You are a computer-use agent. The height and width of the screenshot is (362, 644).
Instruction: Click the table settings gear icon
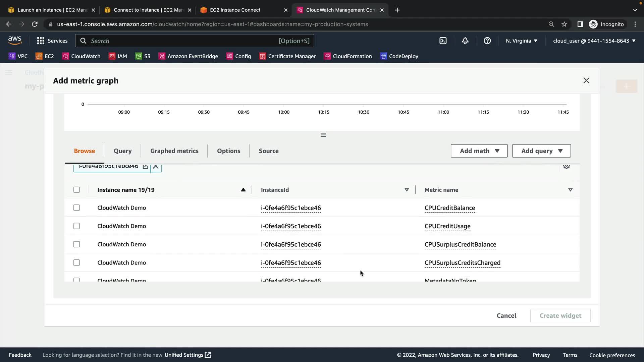pyautogui.click(x=566, y=166)
